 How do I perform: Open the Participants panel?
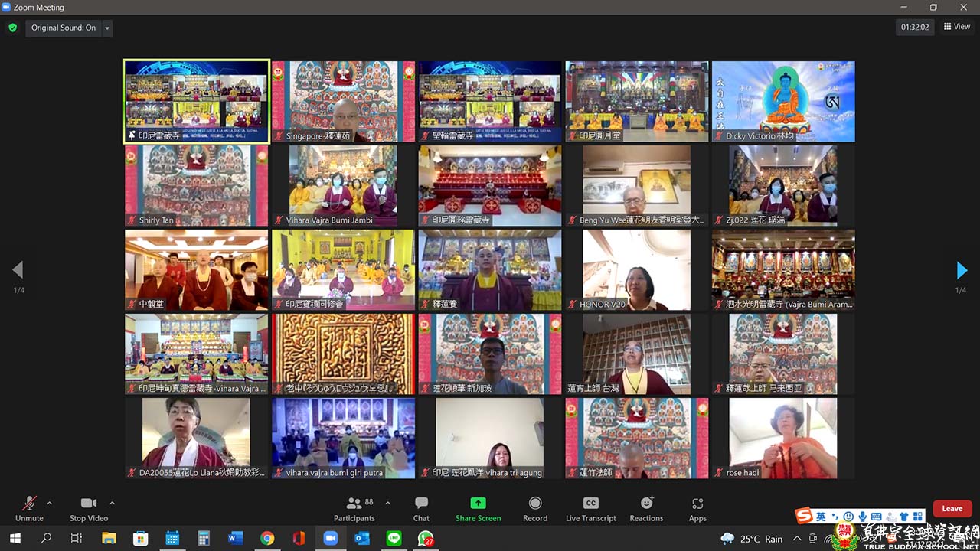click(354, 508)
